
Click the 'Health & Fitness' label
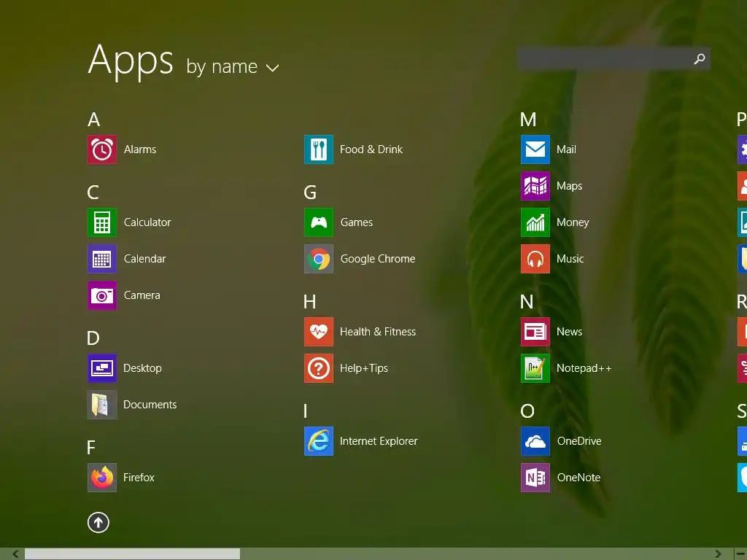[x=378, y=332]
